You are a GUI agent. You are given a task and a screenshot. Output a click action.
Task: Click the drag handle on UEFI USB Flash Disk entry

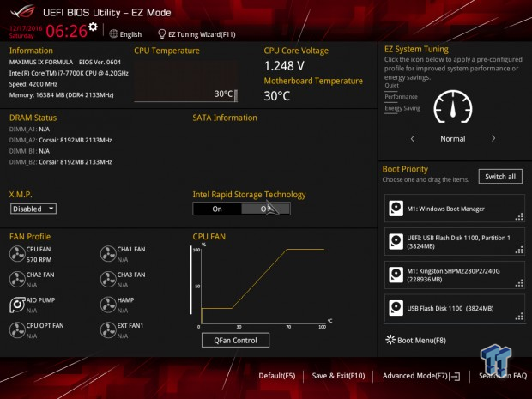tap(519, 250)
